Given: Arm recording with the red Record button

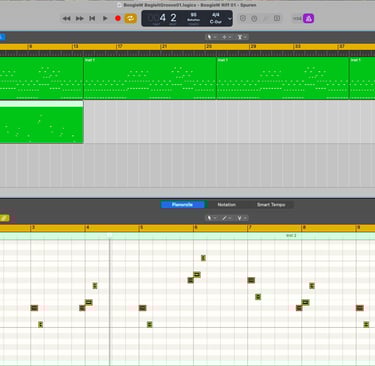Looking at the screenshot, I should (118, 18).
